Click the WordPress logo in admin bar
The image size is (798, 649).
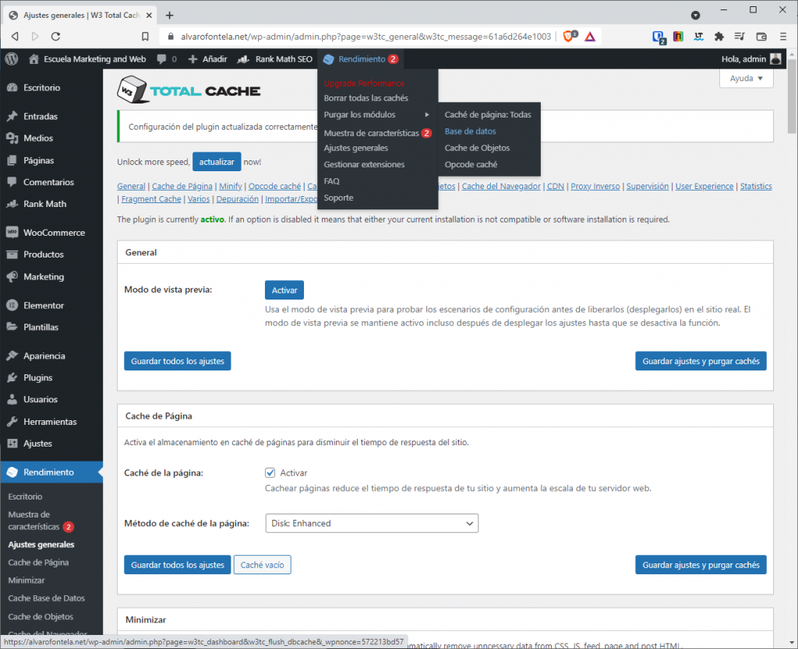click(12, 59)
